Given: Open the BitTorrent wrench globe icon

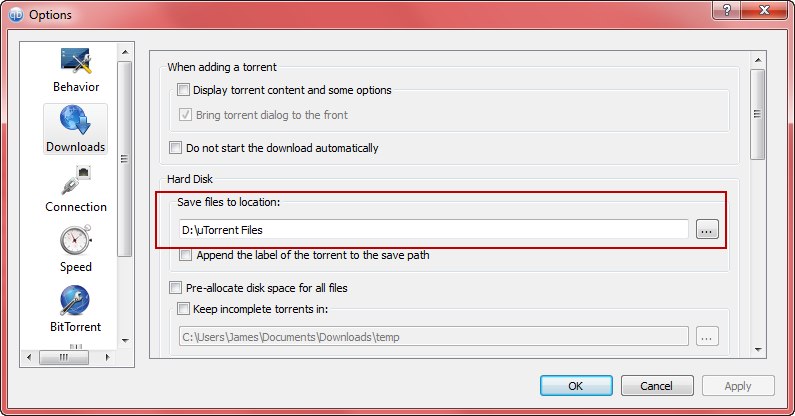Looking at the screenshot, I should click(x=75, y=300).
